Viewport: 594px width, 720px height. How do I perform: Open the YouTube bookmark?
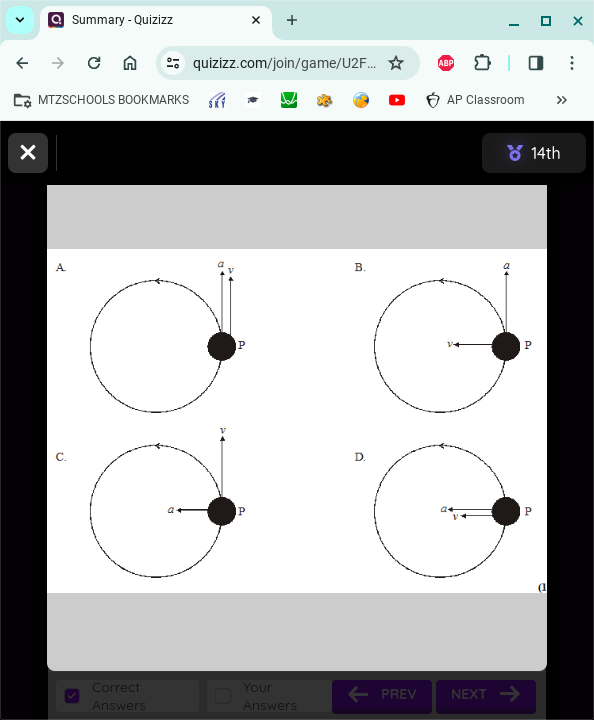click(397, 100)
